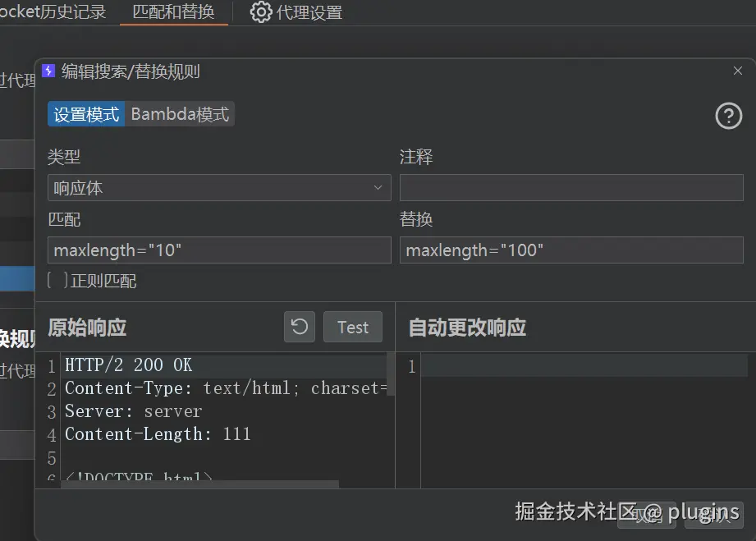Close the 编辑搜索/替换规则 dialog
Screen dimensions: 756x541
[x=736, y=71]
